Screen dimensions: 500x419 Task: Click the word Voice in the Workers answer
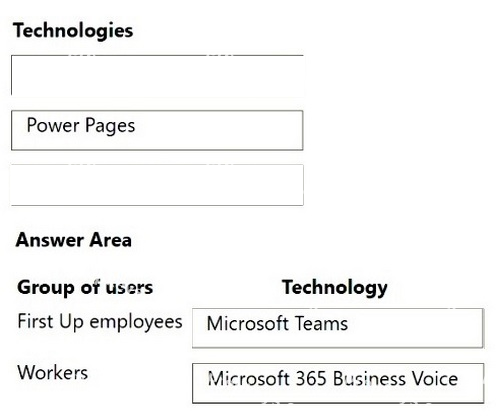(x=435, y=379)
